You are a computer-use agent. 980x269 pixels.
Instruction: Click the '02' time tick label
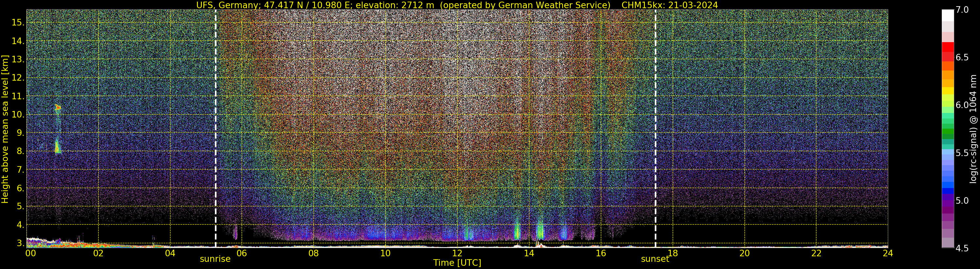(98, 253)
